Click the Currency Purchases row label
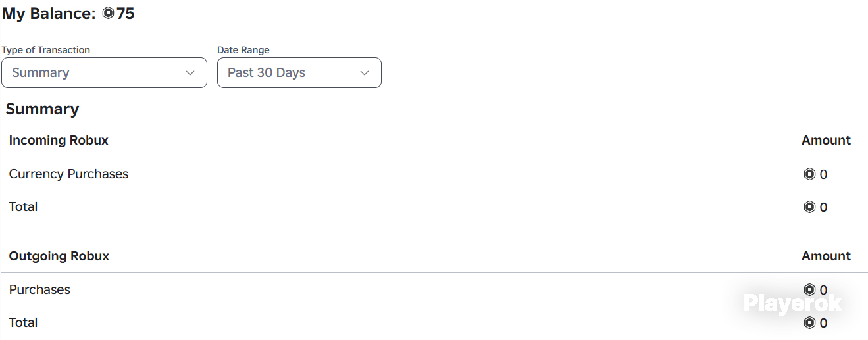The width and height of the screenshot is (868, 340). pos(68,174)
